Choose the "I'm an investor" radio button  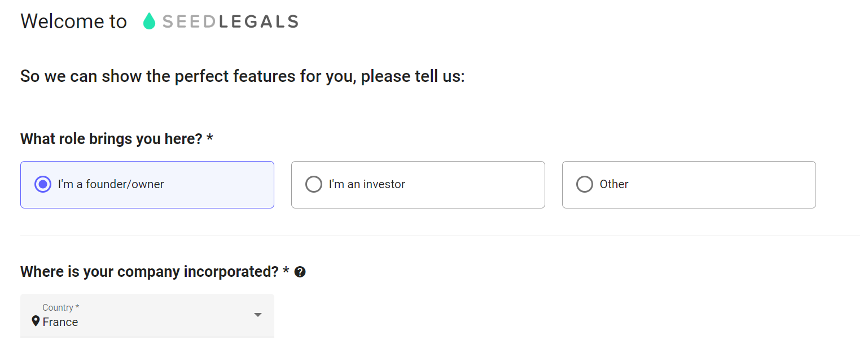point(314,184)
